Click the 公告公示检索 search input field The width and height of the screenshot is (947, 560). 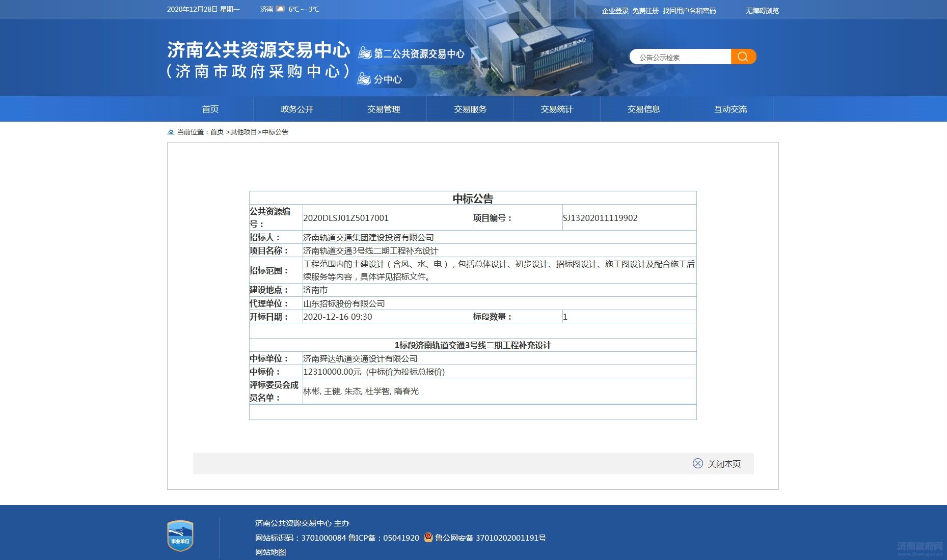pyautogui.click(x=680, y=57)
